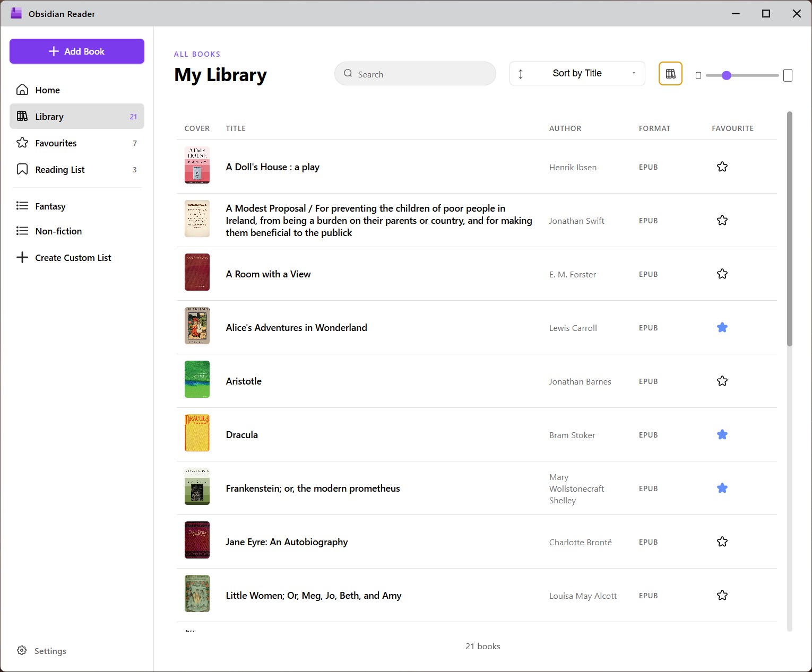Open the Reading List section
The width and height of the screenshot is (812, 672).
pos(77,170)
